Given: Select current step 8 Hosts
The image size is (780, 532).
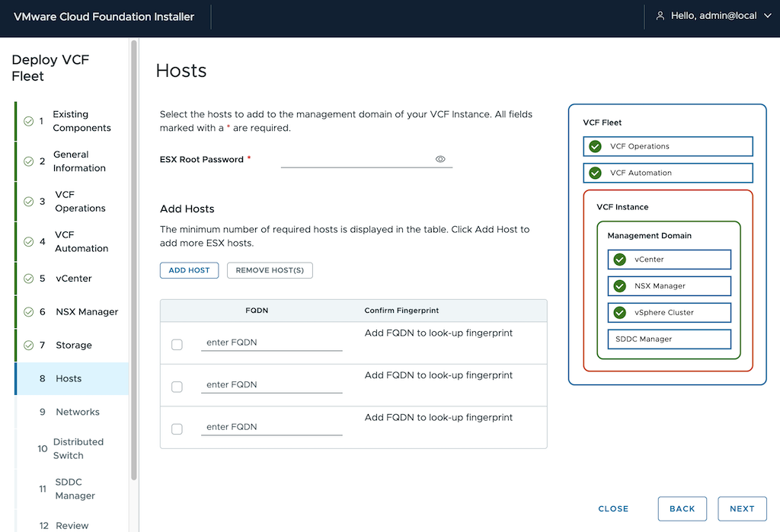Looking at the screenshot, I should [72, 378].
